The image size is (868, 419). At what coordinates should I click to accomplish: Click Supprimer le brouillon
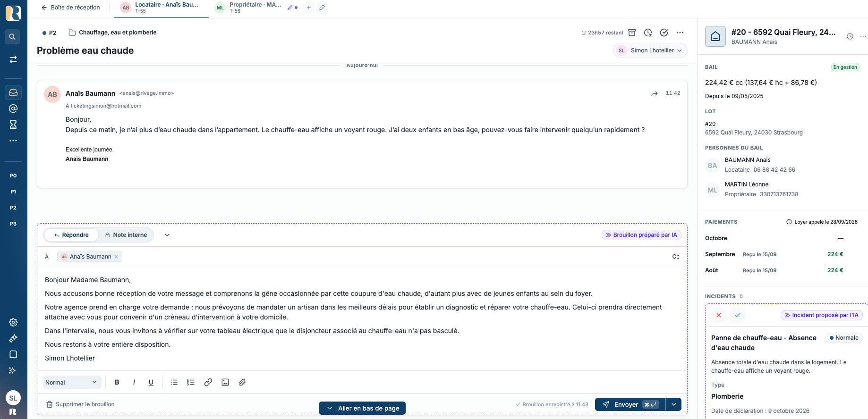80,404
